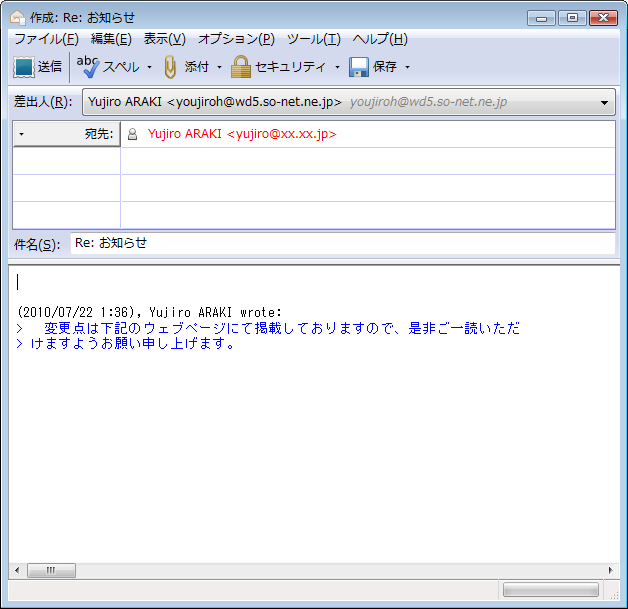The image size is (628, 609).
Task: Open the security dropdown arrow
Action: click(x=337, y=67)
